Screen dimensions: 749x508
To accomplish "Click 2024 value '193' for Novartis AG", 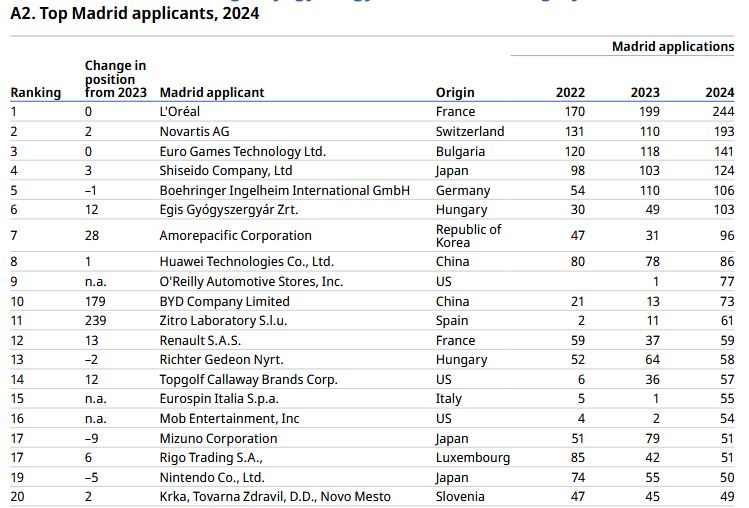I will tap(724, 131).
